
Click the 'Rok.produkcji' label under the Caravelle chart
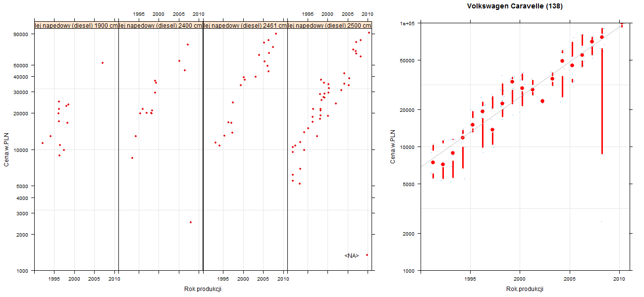point(525,289)
